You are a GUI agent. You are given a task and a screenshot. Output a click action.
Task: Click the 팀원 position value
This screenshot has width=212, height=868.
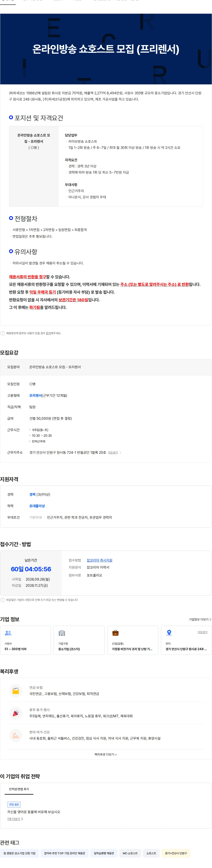(x=32, y=407)
